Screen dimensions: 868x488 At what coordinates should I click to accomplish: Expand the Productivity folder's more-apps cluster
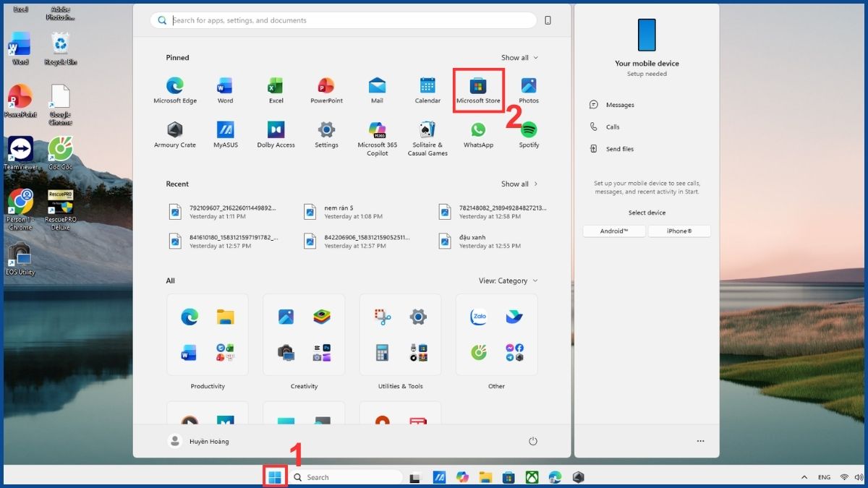226,352
